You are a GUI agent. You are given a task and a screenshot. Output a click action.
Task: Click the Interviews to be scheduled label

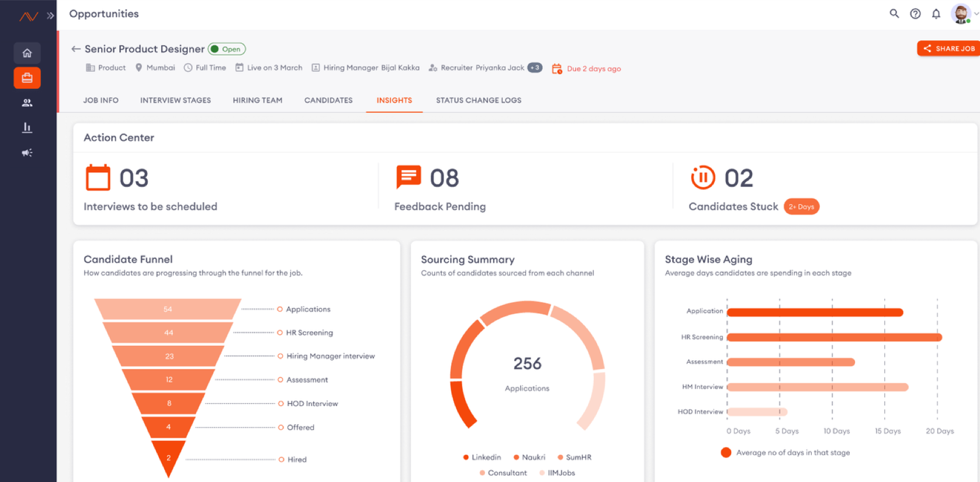click(150, 207)
